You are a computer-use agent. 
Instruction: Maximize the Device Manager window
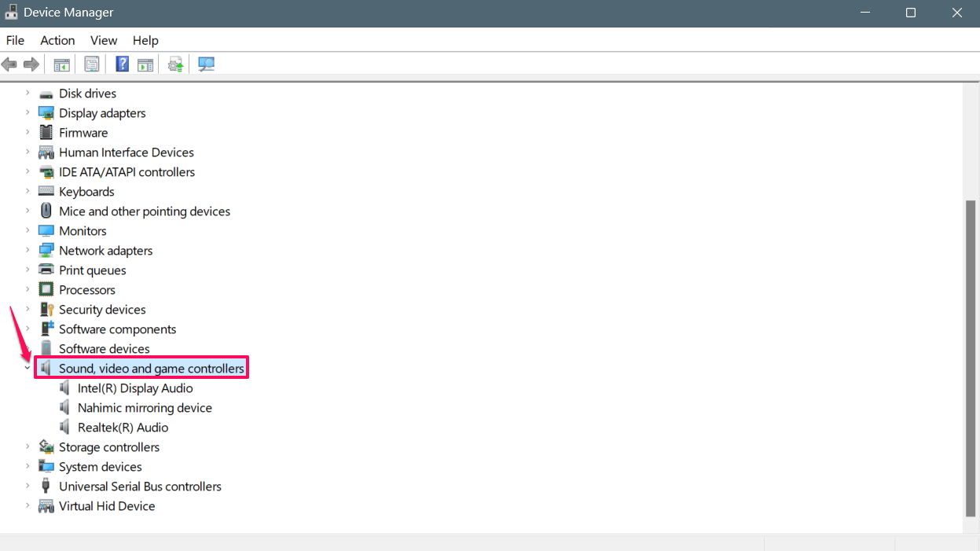910,13
